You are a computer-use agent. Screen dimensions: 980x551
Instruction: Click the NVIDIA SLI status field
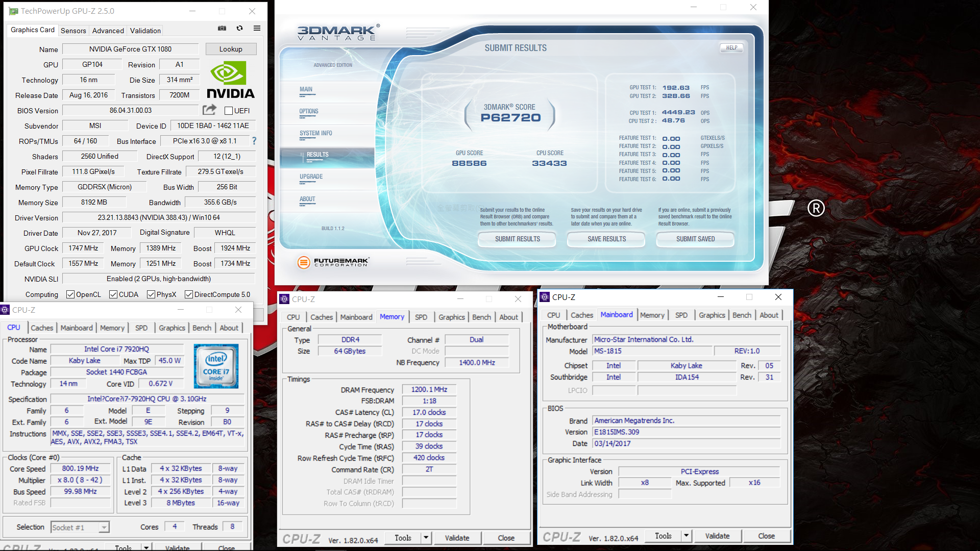(158, 279)
